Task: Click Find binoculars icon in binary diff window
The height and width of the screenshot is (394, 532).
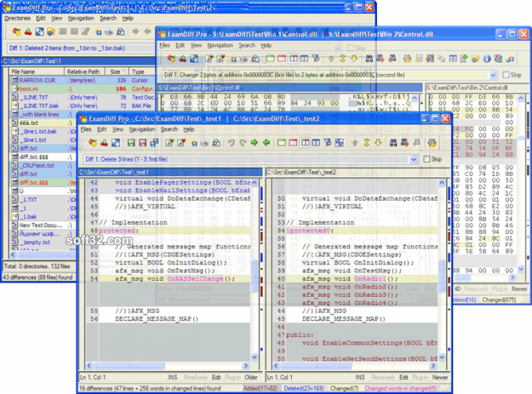Action: (x=369, y=59)
